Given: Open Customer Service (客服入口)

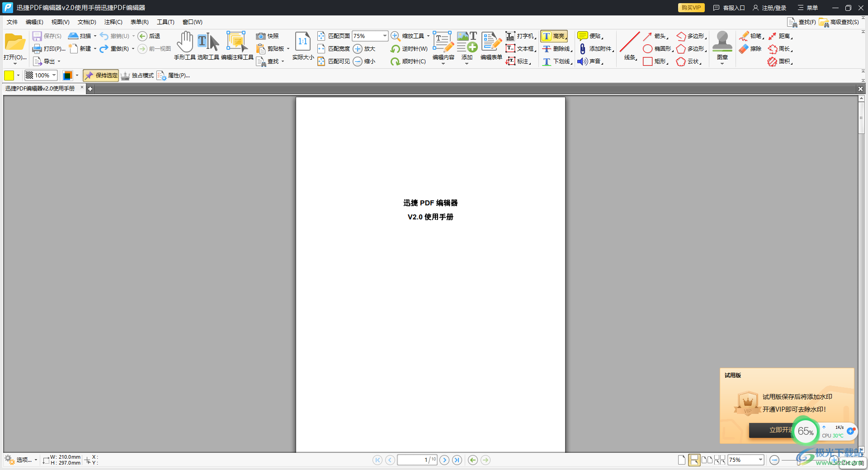Looking at the screenshot, I should click(729, 8).
